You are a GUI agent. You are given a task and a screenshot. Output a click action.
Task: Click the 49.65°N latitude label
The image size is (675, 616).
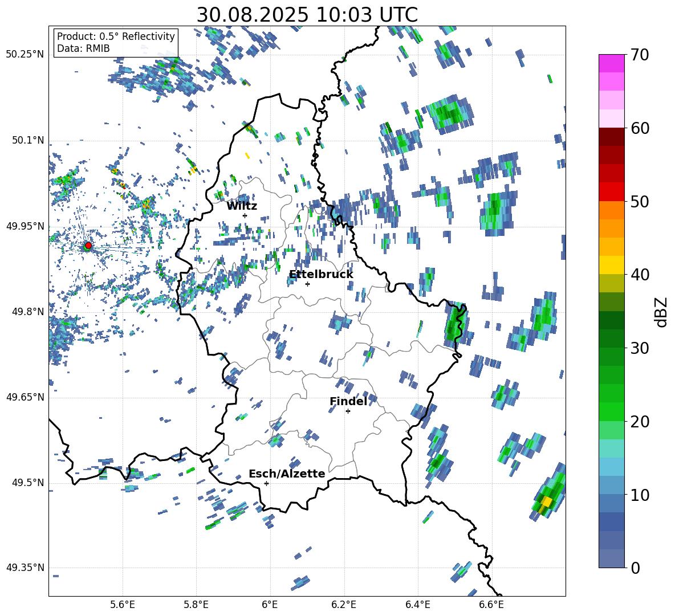(x=25, y=397)
